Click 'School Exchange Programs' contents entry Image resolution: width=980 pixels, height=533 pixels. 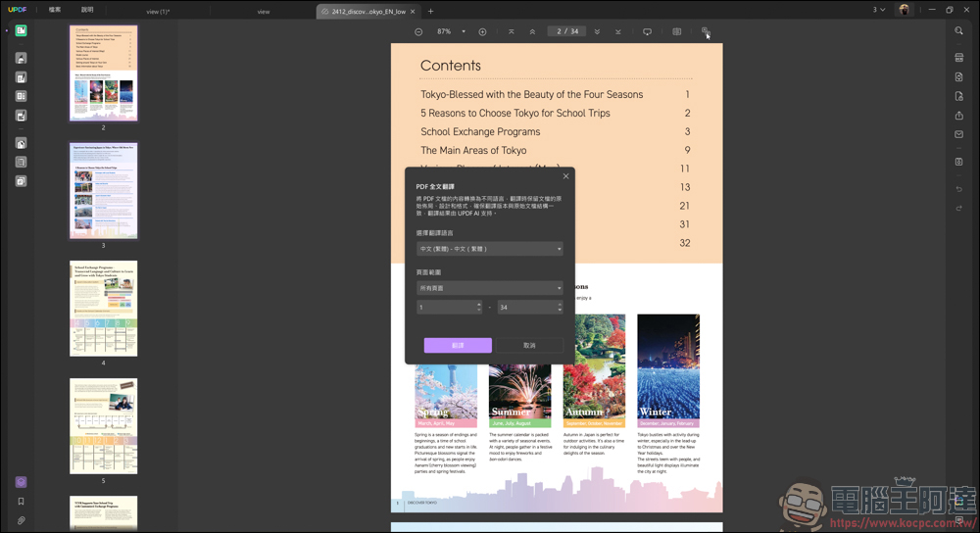point(480,132)
